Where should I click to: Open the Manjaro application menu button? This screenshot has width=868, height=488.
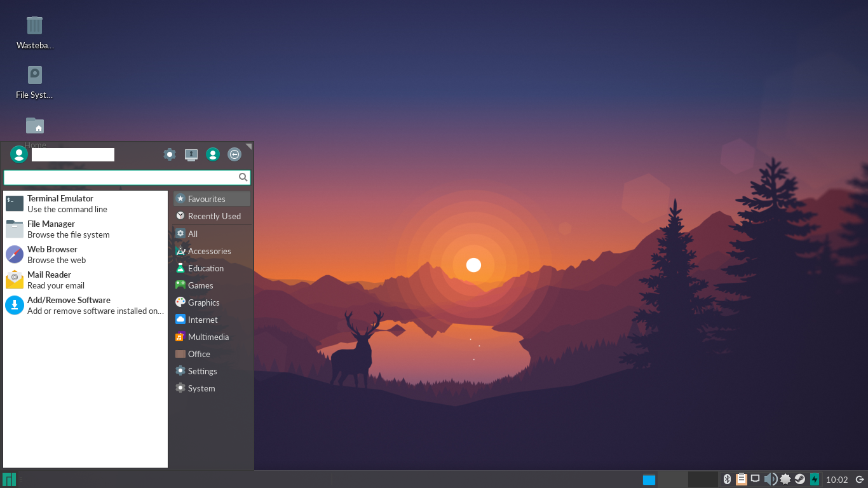coord(10,479)
